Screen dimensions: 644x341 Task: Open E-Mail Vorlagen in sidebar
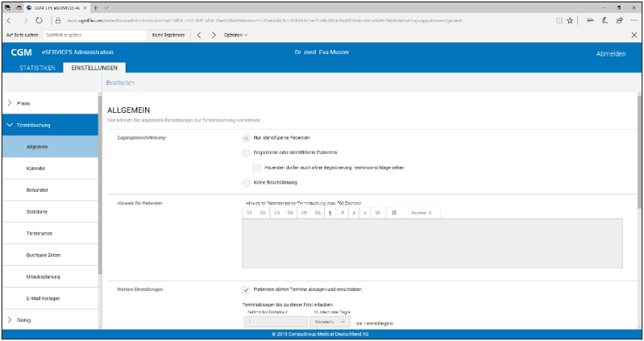(50, 298)
